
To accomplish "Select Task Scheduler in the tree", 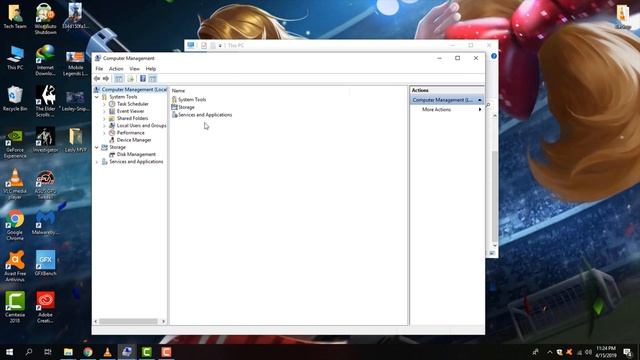I will (133, 104).
